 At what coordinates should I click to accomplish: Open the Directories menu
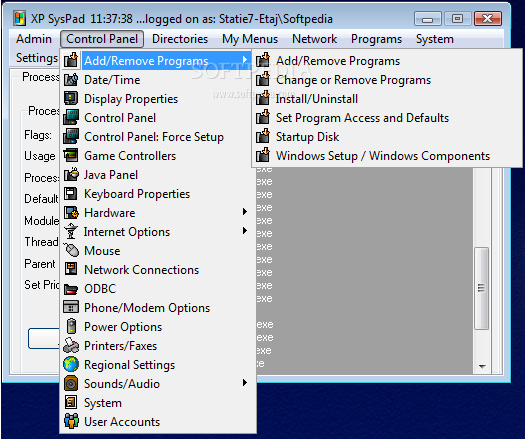(x=180, y=39)
